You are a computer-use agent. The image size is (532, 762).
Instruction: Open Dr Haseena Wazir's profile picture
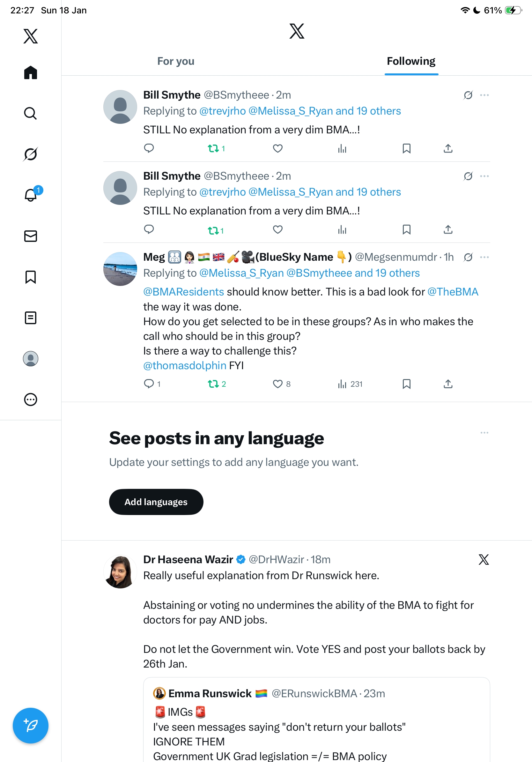[x=120, y=571]
